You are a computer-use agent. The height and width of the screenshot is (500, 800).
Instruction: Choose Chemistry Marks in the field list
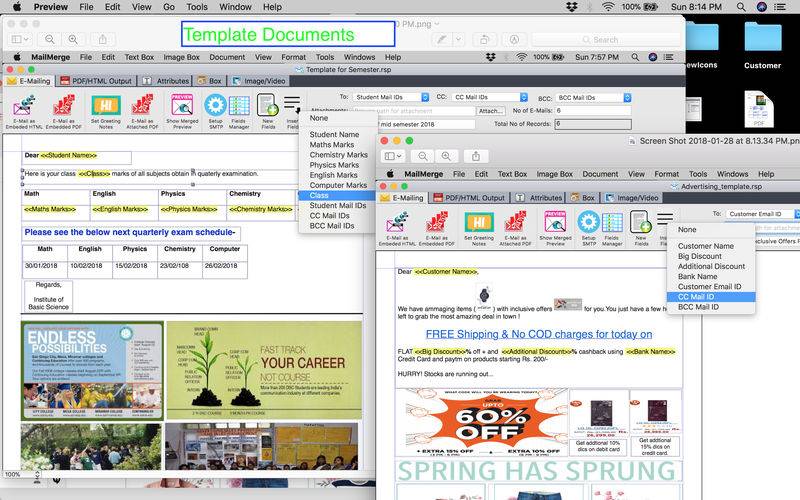(338, 155)
